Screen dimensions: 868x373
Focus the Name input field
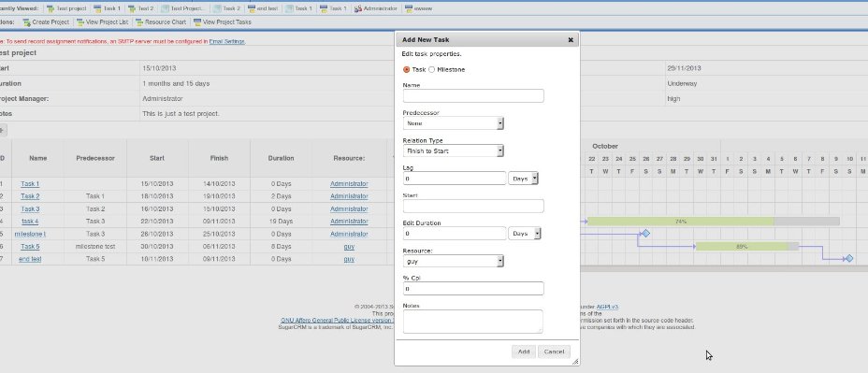click(x=473, y=95)
